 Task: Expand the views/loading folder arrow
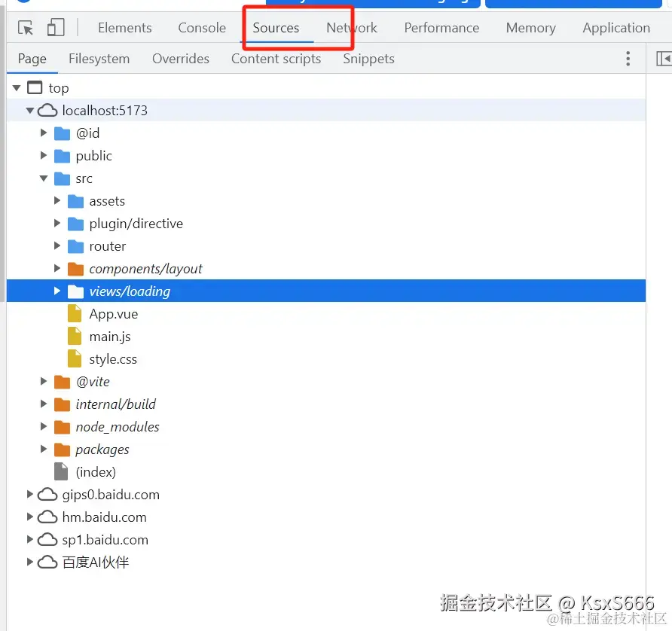tap(57, 291)
